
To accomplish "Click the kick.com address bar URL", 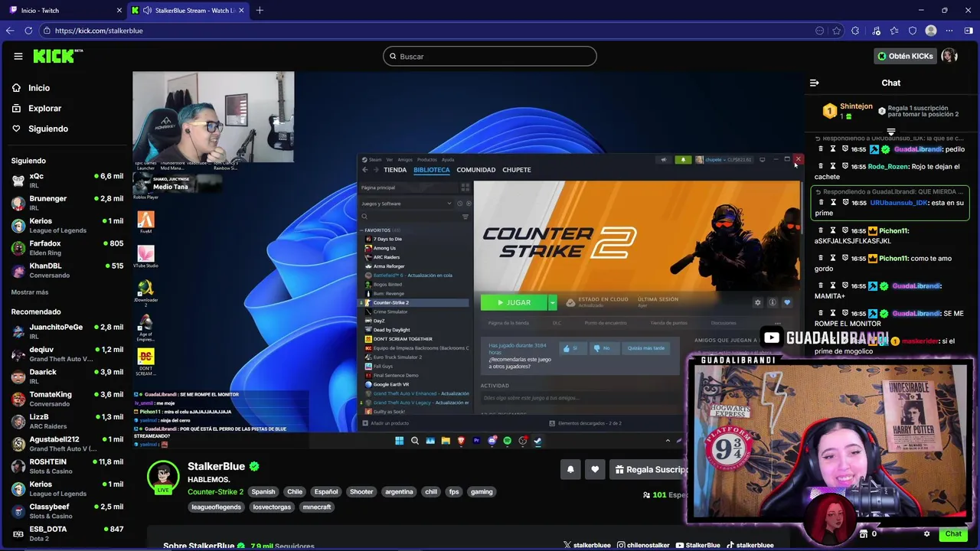I will click(99, 31).
